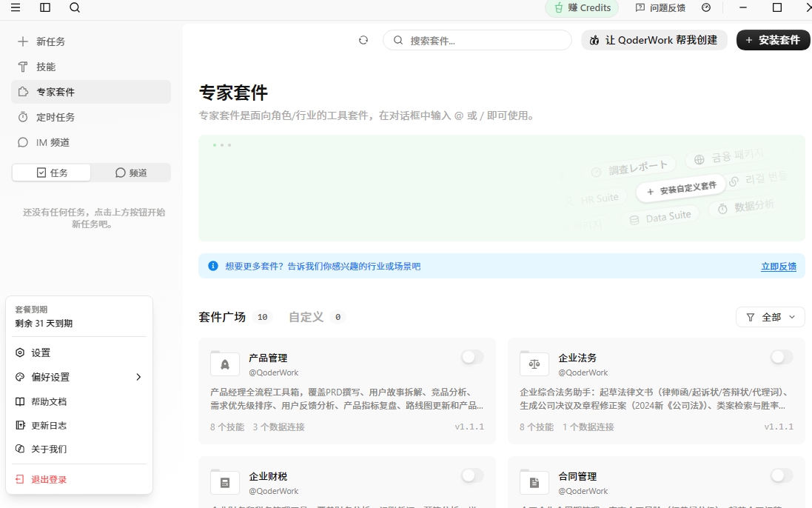Click the 产品管理 card title
The image size is (812, 508).
pyautogui.click(x=268, y=358)
